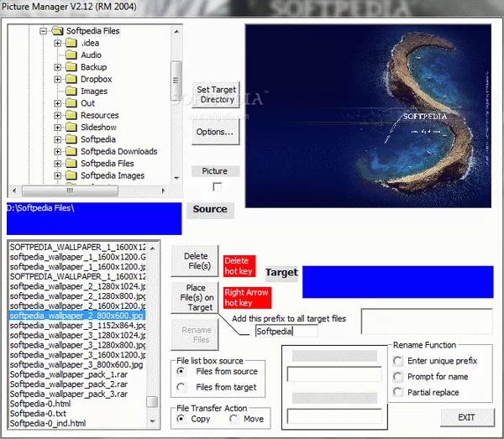504x439 pixels.
Task: Click the Backup folder icon
Action: point(71,67)
